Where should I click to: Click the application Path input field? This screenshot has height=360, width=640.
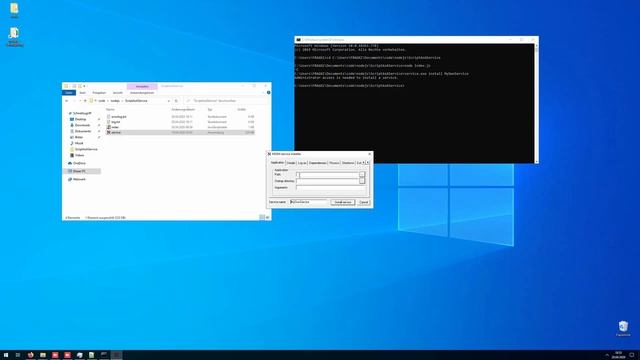click(x=327, y=175)
